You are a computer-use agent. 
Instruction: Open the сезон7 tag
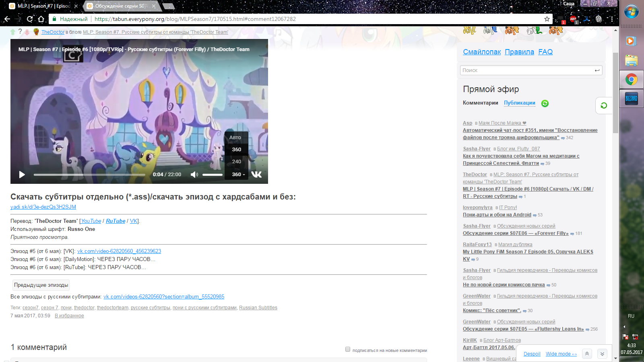30,308
